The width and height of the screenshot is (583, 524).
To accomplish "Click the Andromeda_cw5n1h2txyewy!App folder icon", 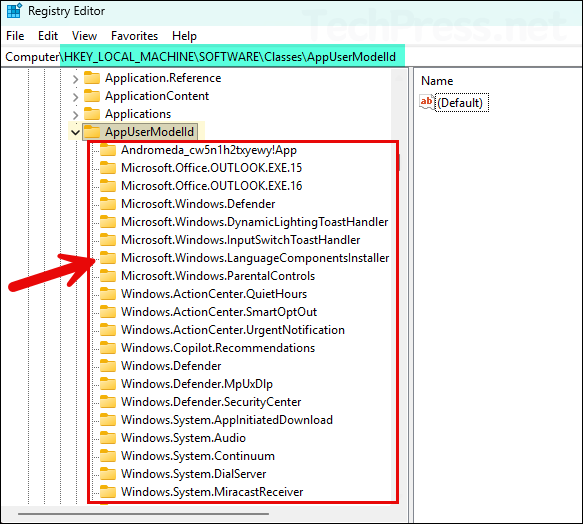I will pos(108,150).
